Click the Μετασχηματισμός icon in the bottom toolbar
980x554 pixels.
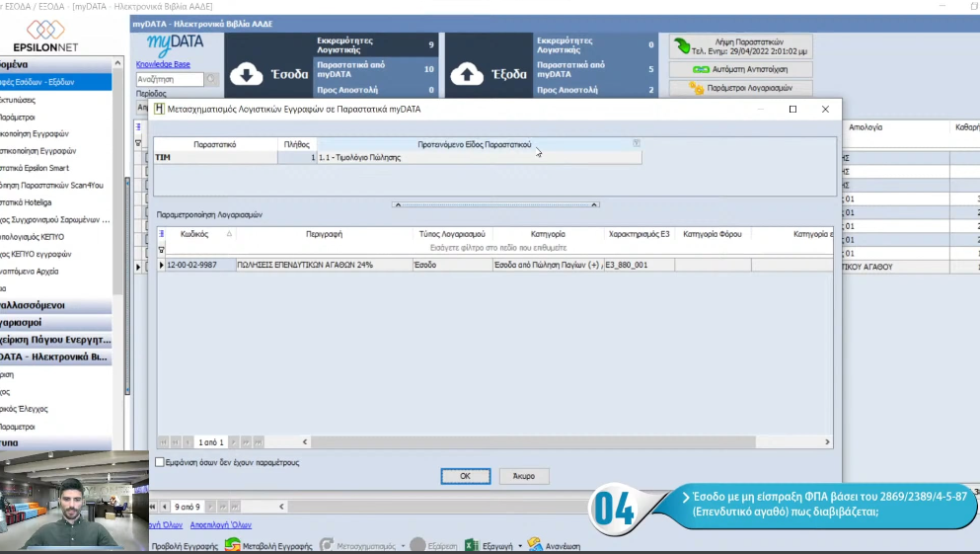tap(327, 545)
